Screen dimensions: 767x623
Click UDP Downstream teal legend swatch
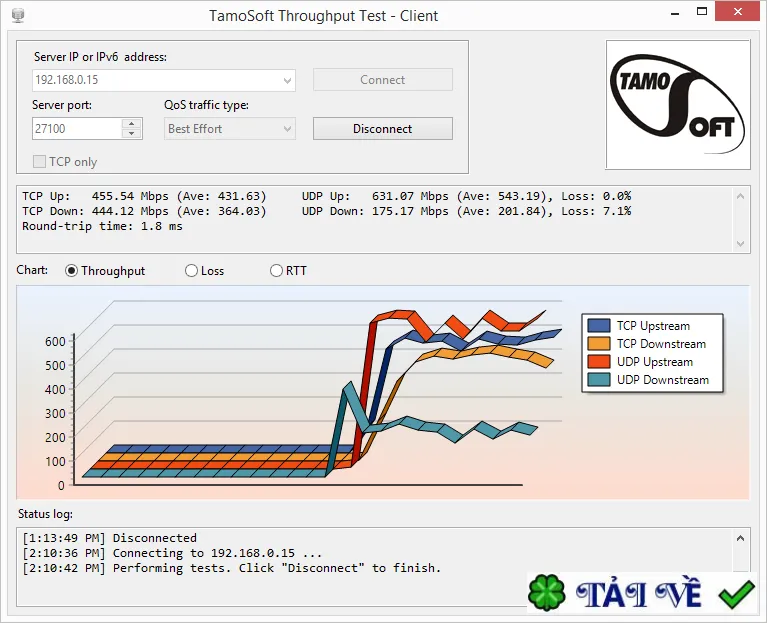[599, 380]
